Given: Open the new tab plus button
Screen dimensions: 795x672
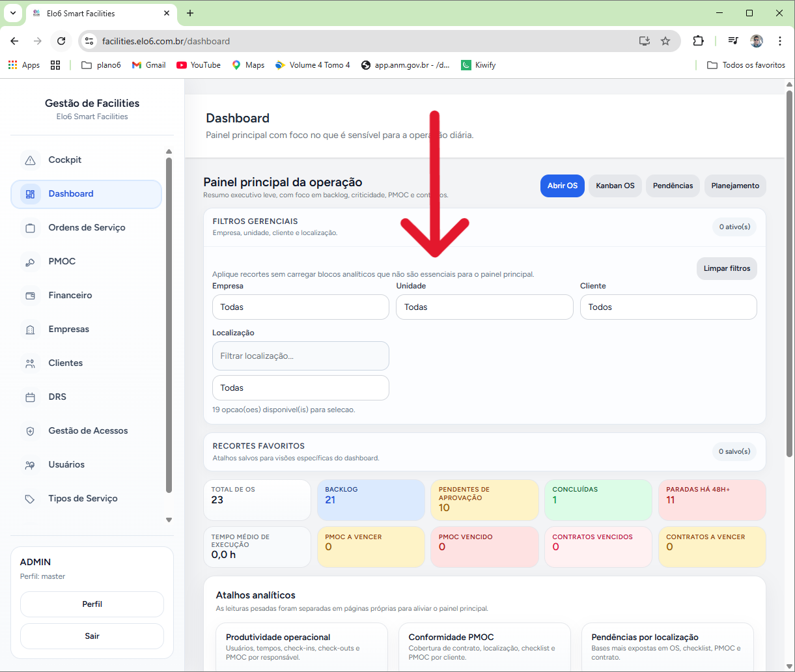Looking at the screenshot, I should [190, 13].
